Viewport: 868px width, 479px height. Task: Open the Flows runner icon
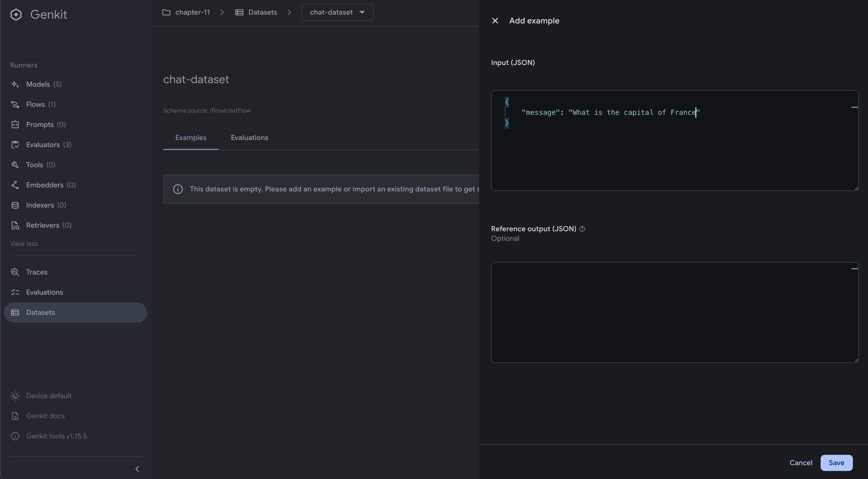[x=15, y=104]
